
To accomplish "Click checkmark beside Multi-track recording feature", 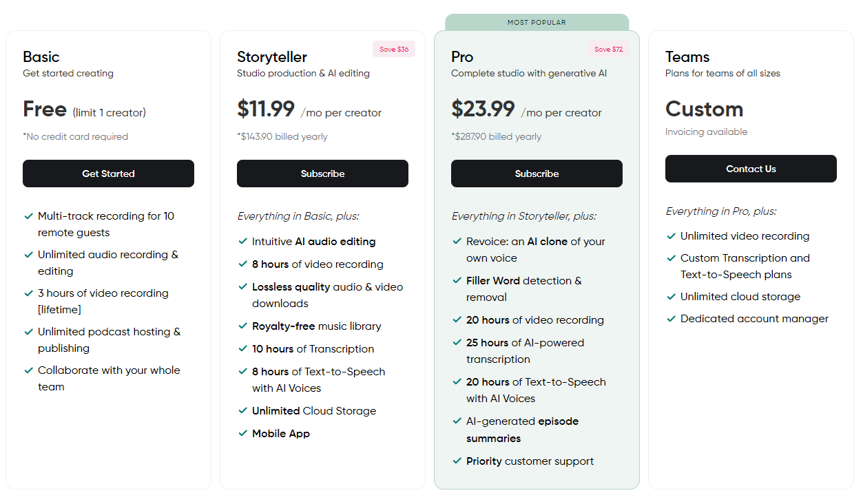I will [28, 216].
